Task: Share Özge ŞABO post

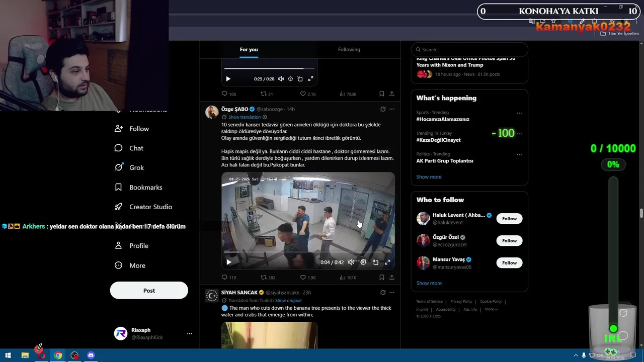Action: tap(392, 277)
